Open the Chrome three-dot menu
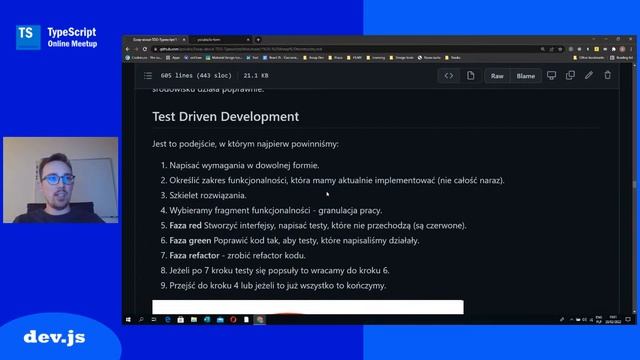The height and width of the screenshot is (360, 640). pos(631,49)
